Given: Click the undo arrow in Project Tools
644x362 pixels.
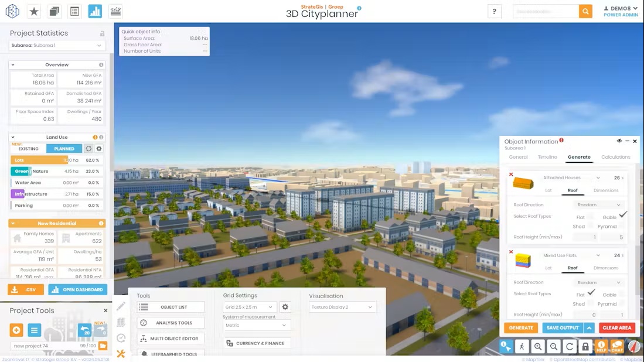Looking at the screenshot, I should (x=84, y=330).
